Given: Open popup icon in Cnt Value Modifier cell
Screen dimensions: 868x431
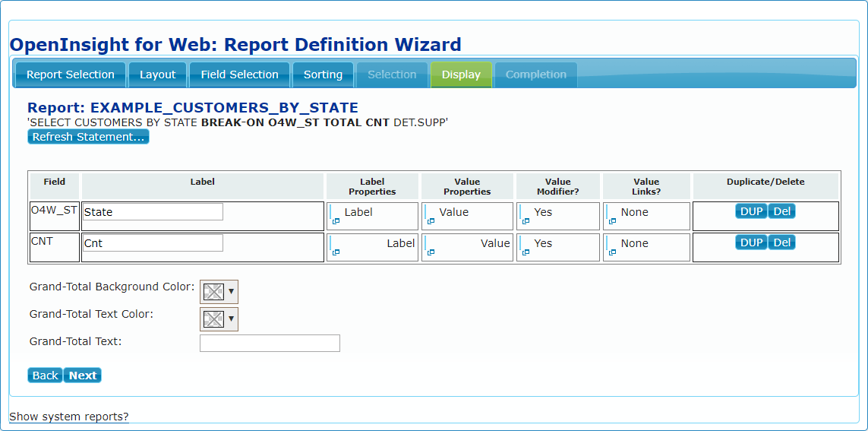Looking at the screenshot, I should pyautogui.click(x=526, y=252).
